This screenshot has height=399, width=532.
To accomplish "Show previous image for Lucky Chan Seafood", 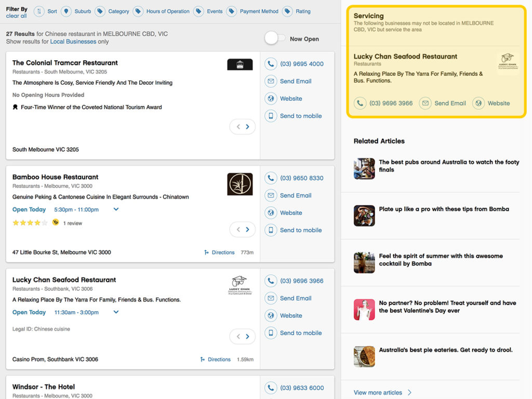I will click(238, 337).
